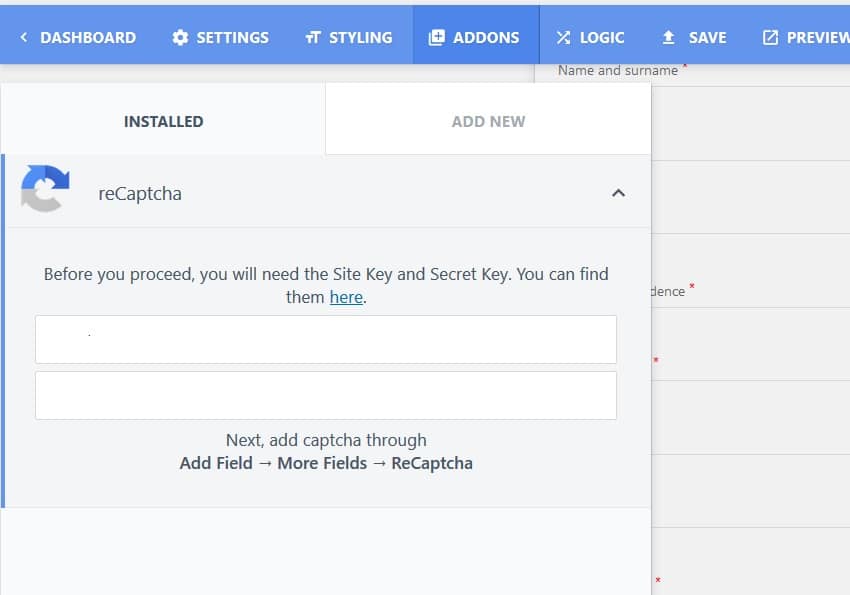Click the back arrow beside Dashboard

click(23, 37)
